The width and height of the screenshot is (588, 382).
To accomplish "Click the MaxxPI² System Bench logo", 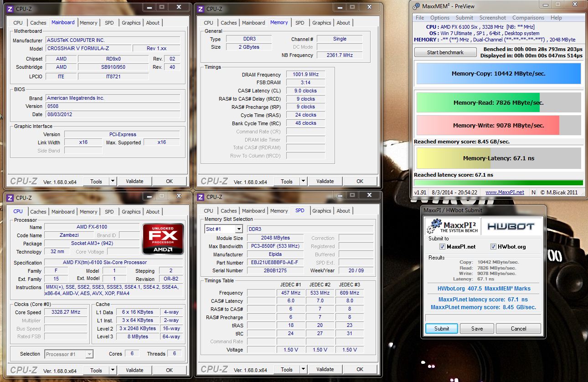I will pos(452,226).
